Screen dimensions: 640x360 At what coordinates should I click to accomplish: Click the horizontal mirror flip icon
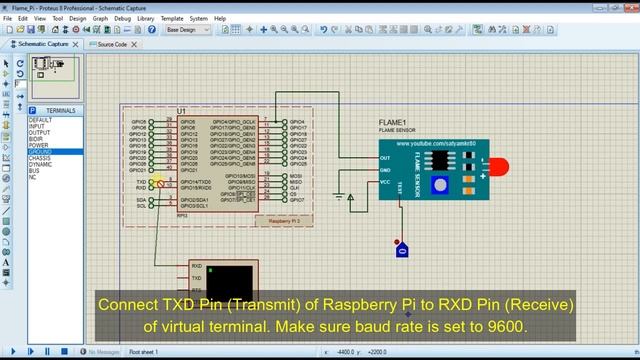point(20,96)
